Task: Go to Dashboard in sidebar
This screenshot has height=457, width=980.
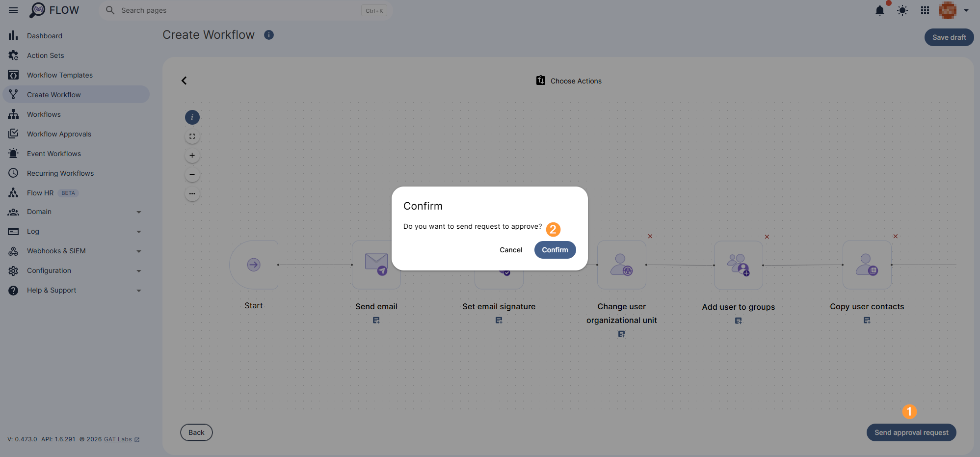Action: [x=76, y=36]
